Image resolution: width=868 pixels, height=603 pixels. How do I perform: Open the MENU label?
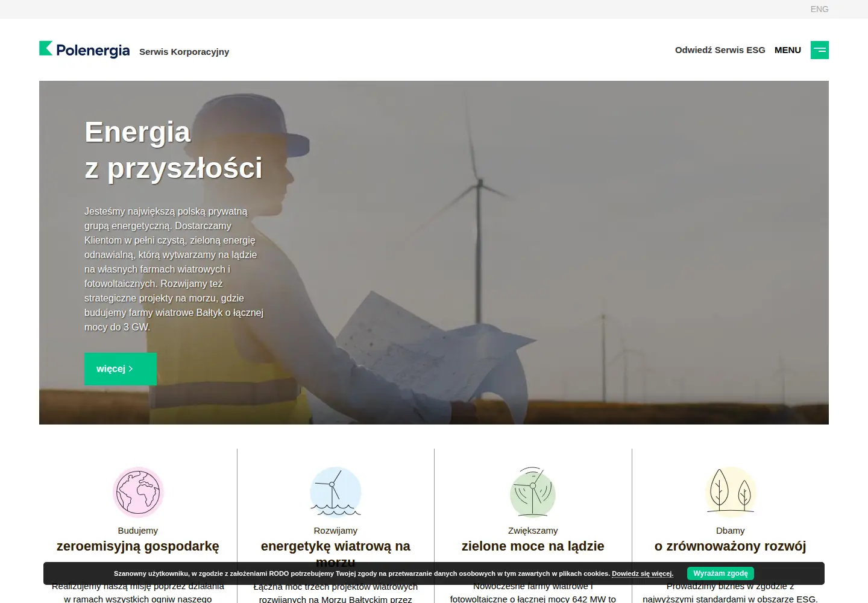[788, 50]
